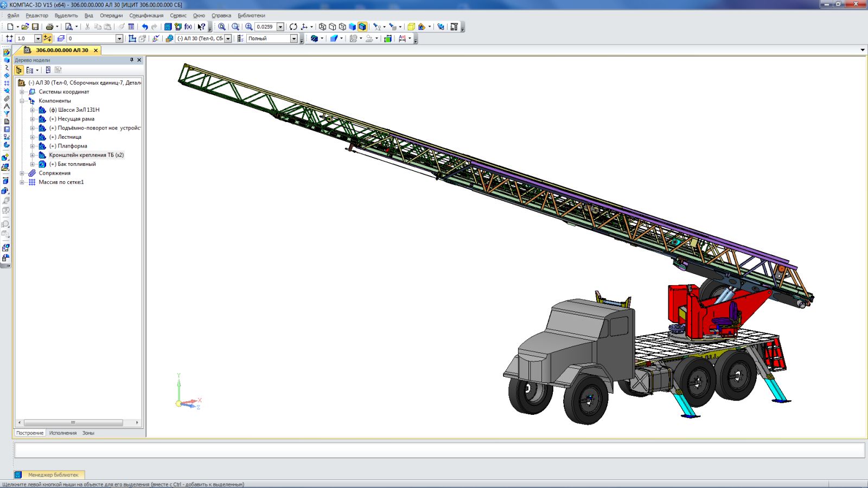Pin the Дерево модели panel
The width and height of the screenshot is (868, 488).
(x=131, y=60)
